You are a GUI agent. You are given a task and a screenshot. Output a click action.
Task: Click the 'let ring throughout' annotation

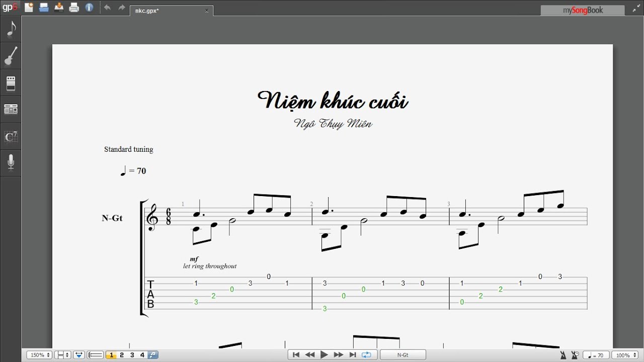point(210,266)
